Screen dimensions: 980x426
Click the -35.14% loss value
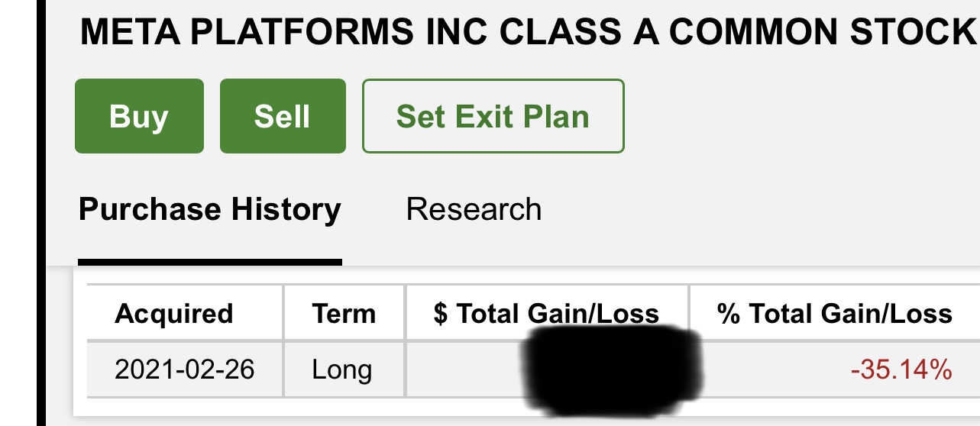pos(901,370)
